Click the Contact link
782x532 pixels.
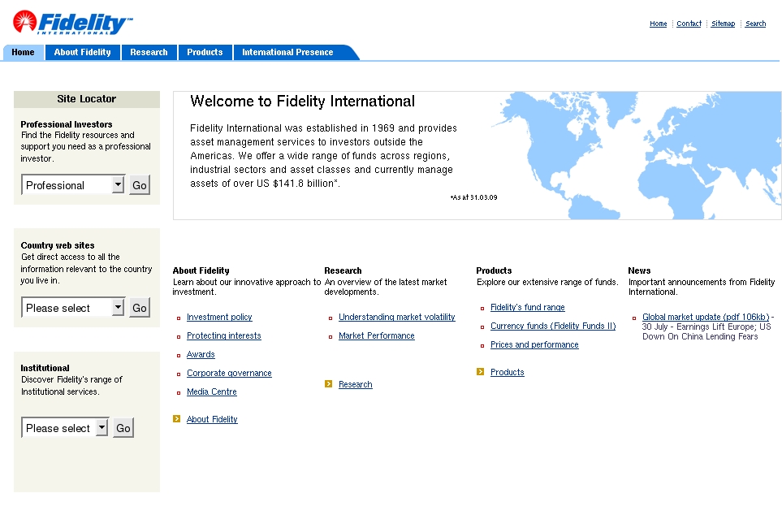[x=689, y=24]
